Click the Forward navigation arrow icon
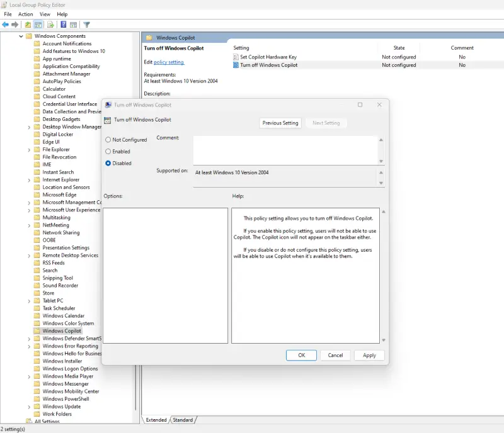 point(14,24)
